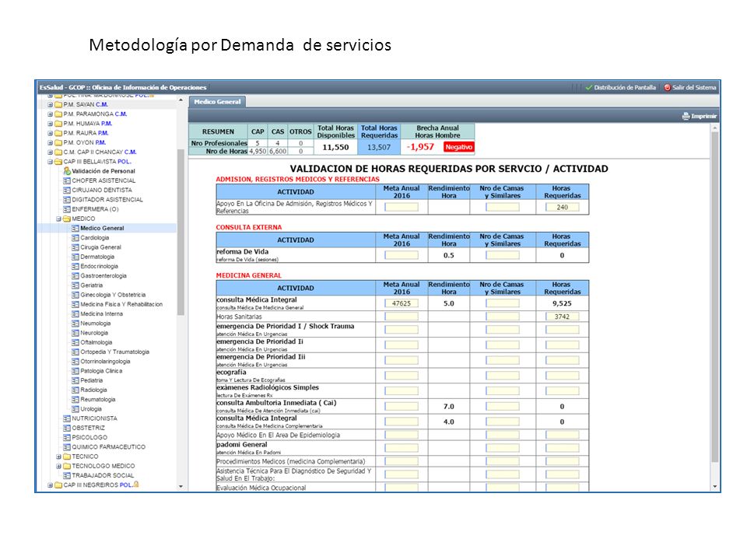The height and width of the screenshot is (560, 747).
Task: Open Cirugia General in the tree
Action: pos(100,247)
